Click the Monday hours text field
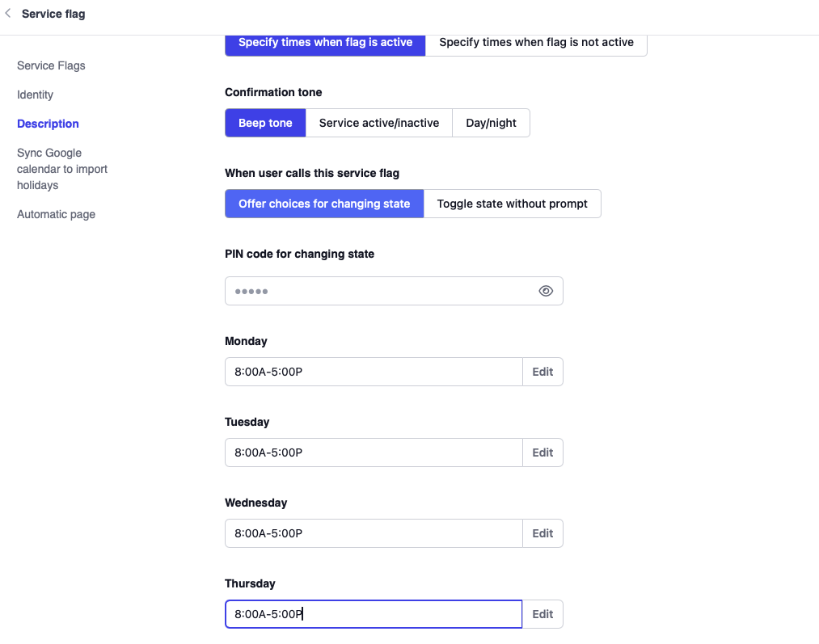Viewport: 819px width, 644px height. [374, 372]
